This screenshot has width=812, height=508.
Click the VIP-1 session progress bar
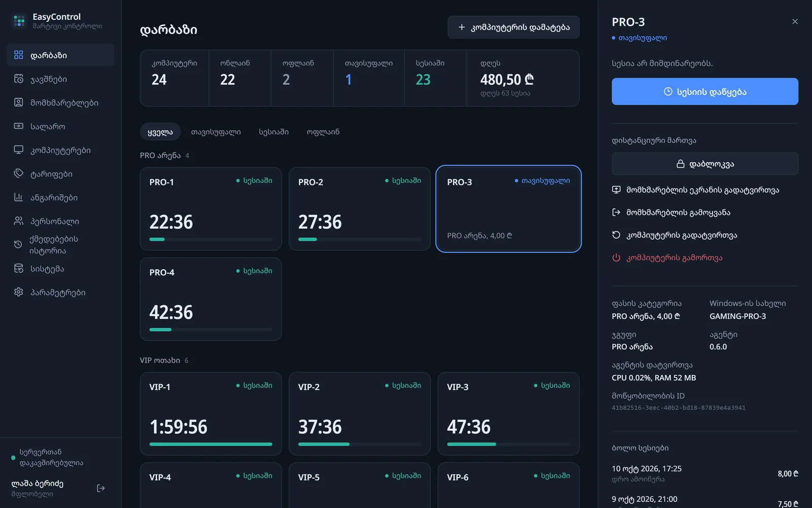pos(211,444)
